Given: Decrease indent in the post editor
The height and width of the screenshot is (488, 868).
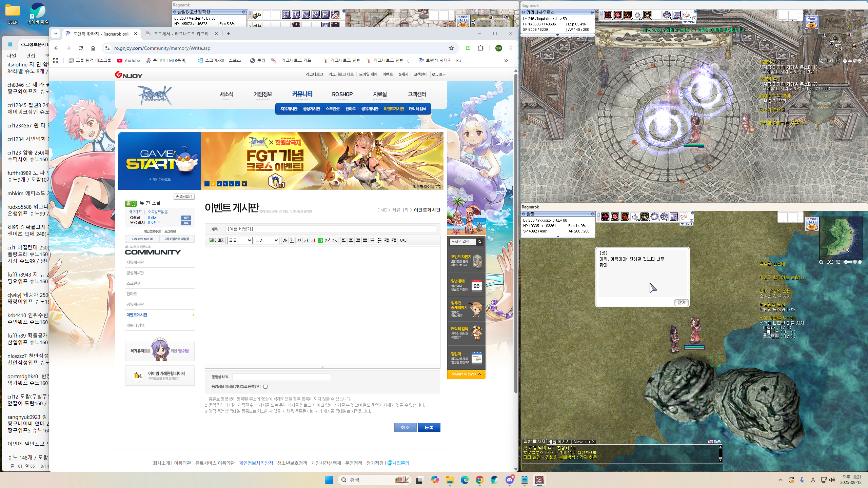Looking at the screenshot, I should 387,240.
